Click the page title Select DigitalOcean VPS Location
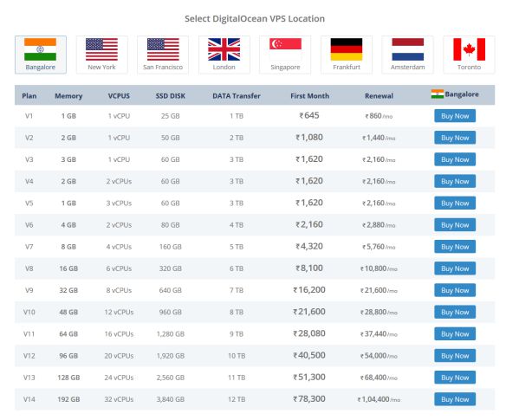 (255, 18)
